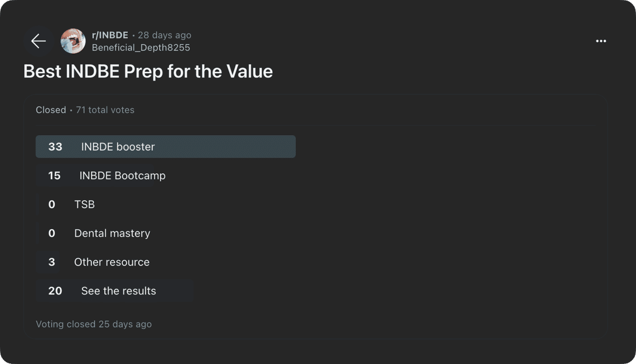The image size is (636, 364).
Task: Open the Beneficial_Depth8255 user profile
Action: click(x=141, y=47)
